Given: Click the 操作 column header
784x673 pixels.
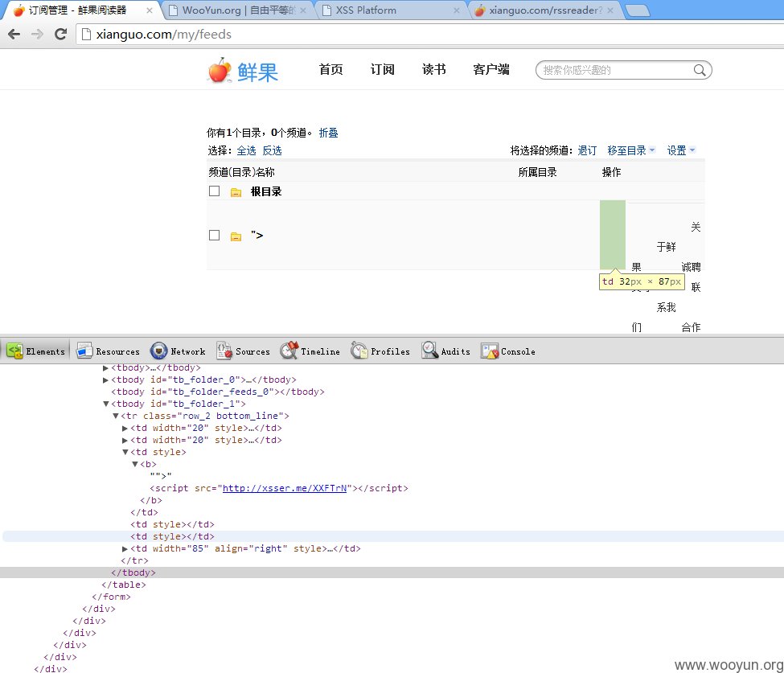Looking at the screenshot, I should point(611,173).
